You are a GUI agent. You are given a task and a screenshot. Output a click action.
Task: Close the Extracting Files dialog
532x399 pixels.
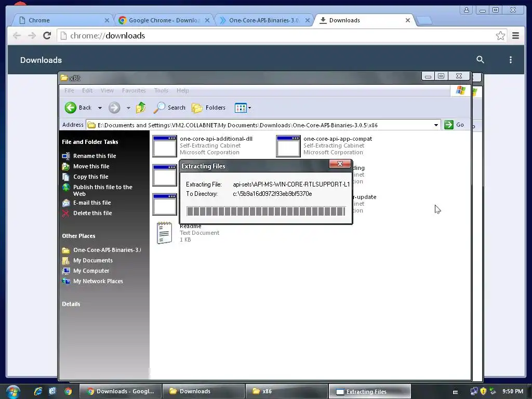click(340, 164)
